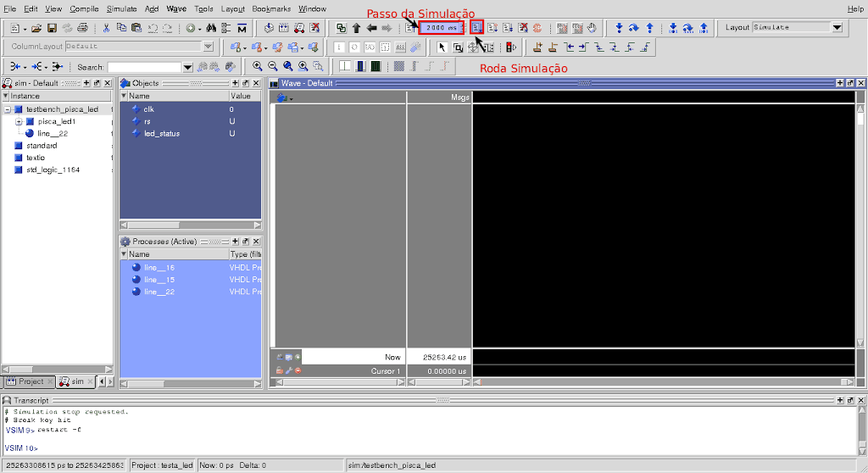Screen dimensions: 868x473
Task: Click the Search input field
Action: [x=144, y=67]
